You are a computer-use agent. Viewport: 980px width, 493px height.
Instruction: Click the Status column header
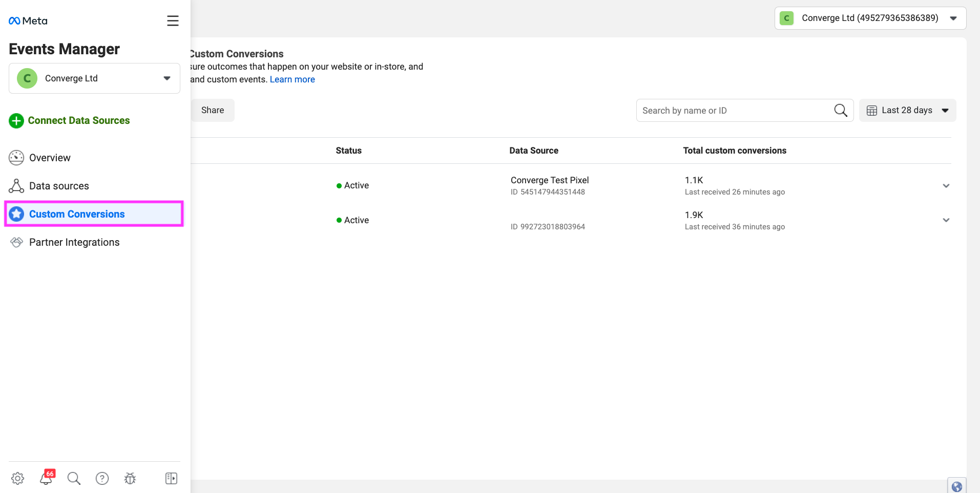pos(348,151)
